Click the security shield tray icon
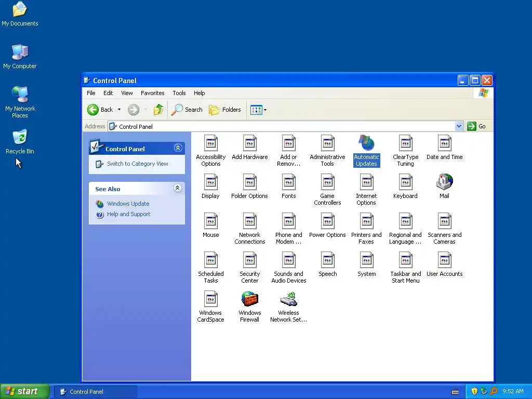This screenshot has width=532, height=399. coord(474,392)
